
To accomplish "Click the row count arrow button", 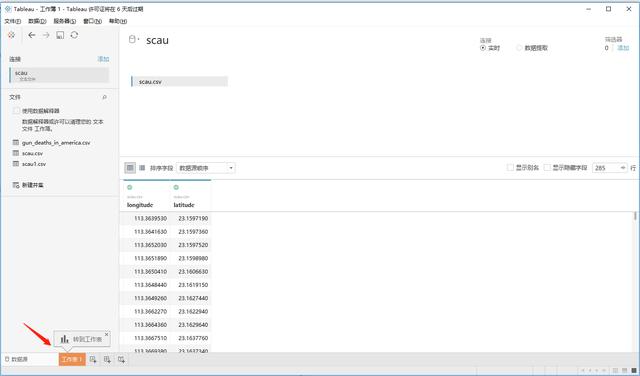I will point(623,168).
